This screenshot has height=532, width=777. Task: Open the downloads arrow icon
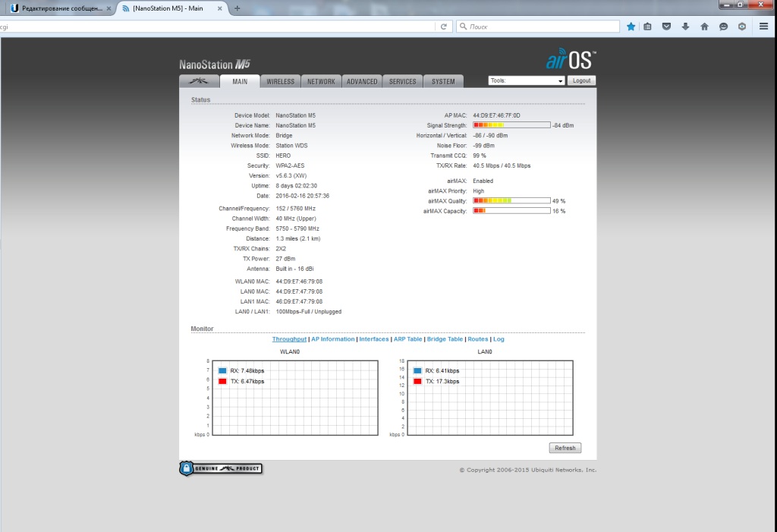(685, 27)
